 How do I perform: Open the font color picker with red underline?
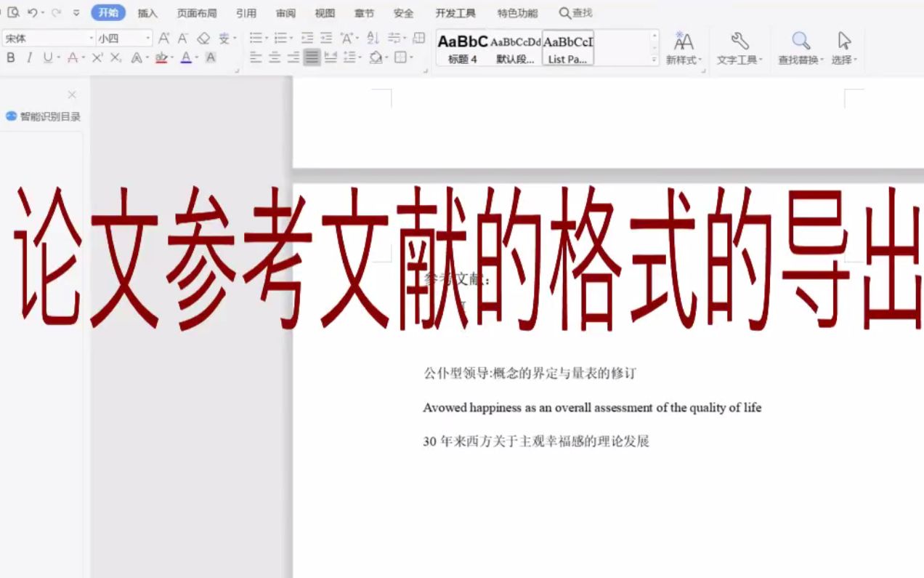tap(161, 58)
